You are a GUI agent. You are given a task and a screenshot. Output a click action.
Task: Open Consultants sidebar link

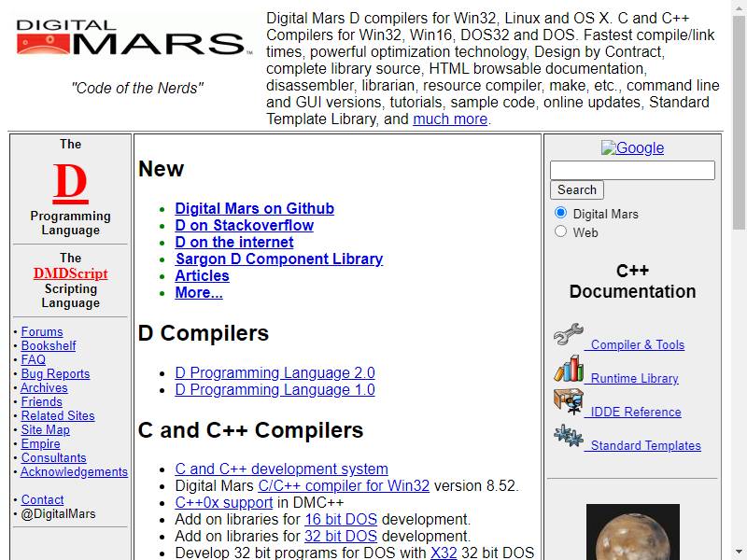click(x=53, y=457)
